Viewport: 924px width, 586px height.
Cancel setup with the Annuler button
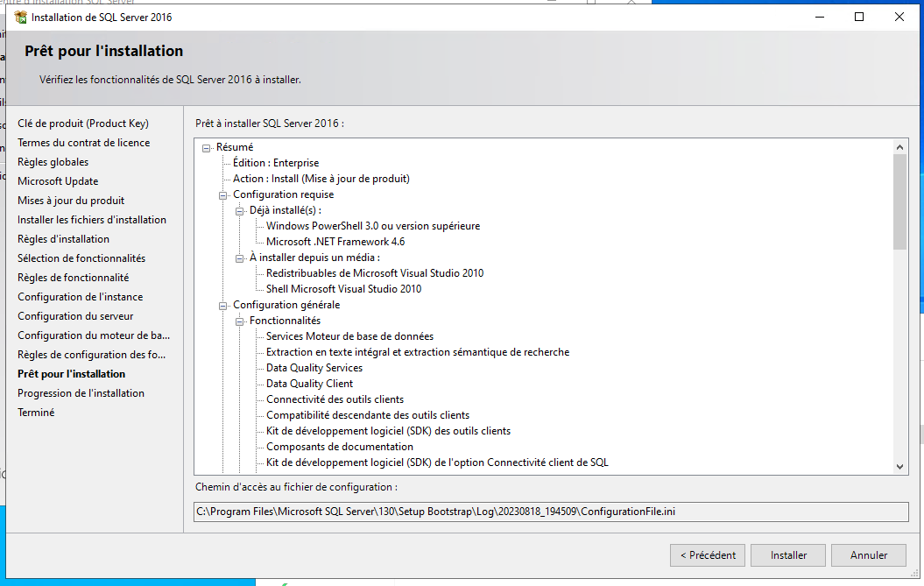[869, 555]
